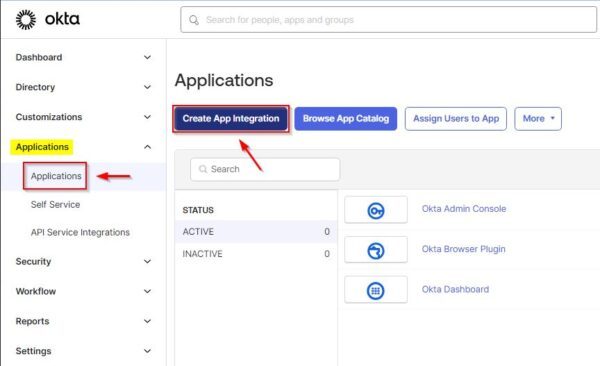Click Browse App Catalog button
The height and width of the screenshot is (366, 600).
[x=346, y=119]
